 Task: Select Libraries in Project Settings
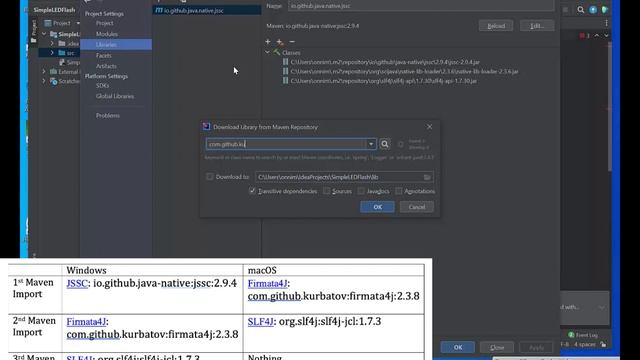pos(116,44)
